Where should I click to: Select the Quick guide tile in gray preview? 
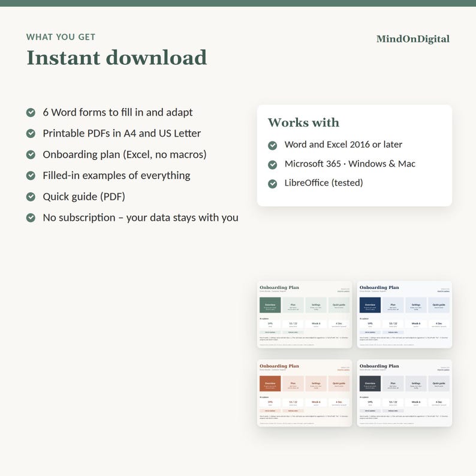pyautogui.click(x=439, y=384)
